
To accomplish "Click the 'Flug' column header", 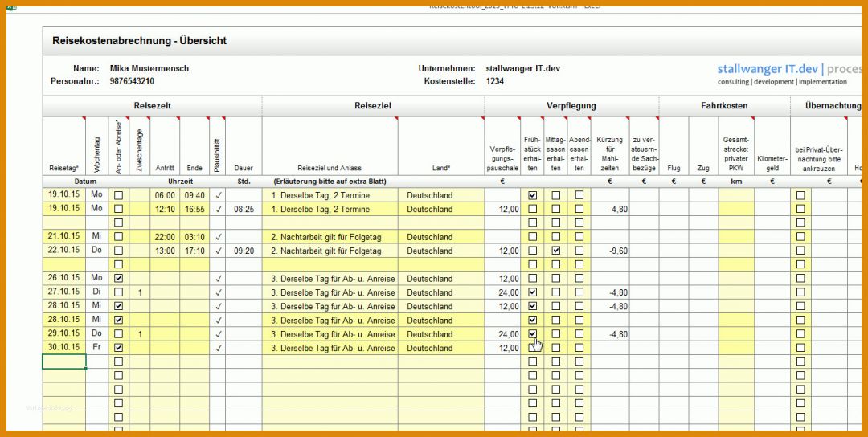I will 674,146.
